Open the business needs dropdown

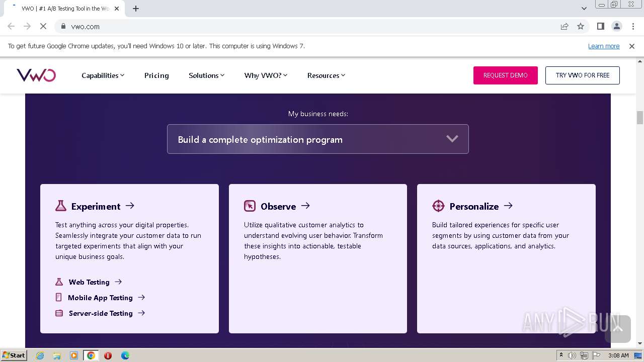point(318,139)
